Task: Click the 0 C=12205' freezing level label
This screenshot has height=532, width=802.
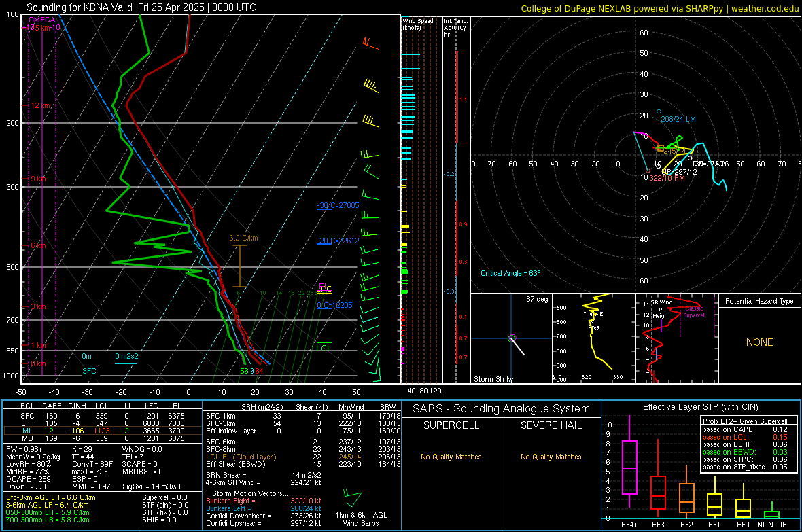Action: click(x=335, y=305)
